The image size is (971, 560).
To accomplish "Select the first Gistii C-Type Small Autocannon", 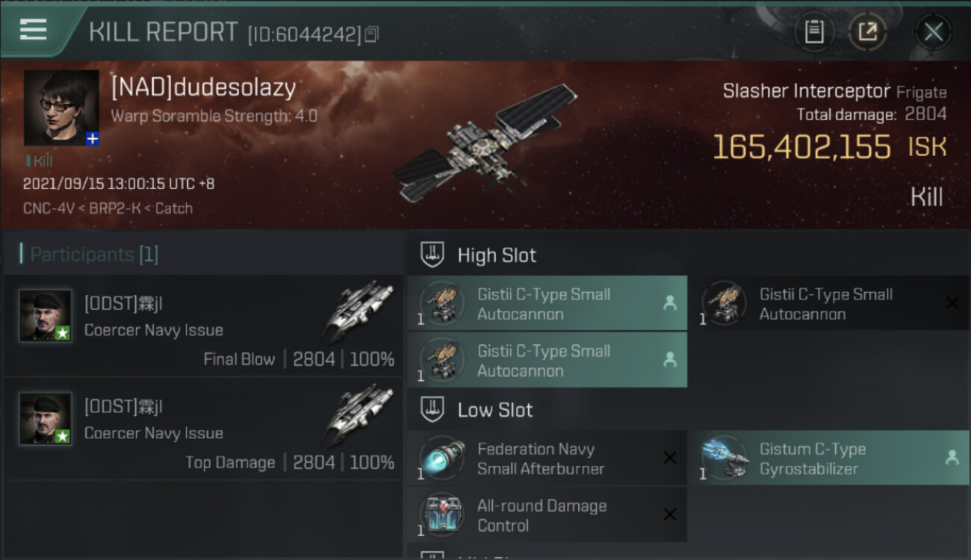I will [547, 304].
